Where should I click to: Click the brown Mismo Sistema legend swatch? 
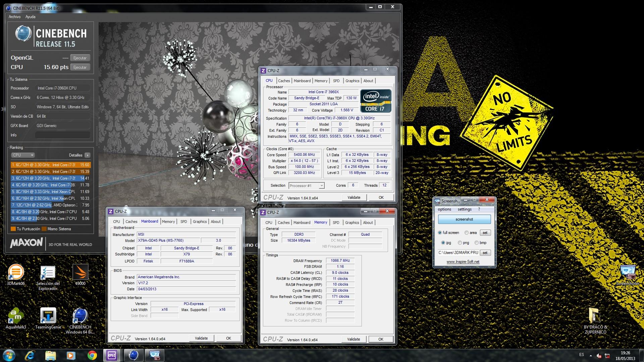44,229
